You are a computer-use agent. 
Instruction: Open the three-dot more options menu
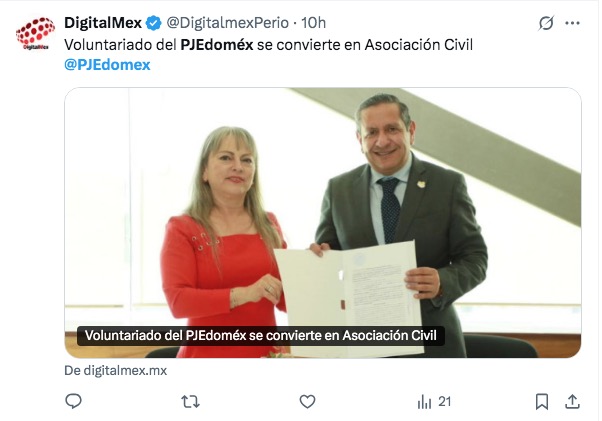click(x=572, y=23)
